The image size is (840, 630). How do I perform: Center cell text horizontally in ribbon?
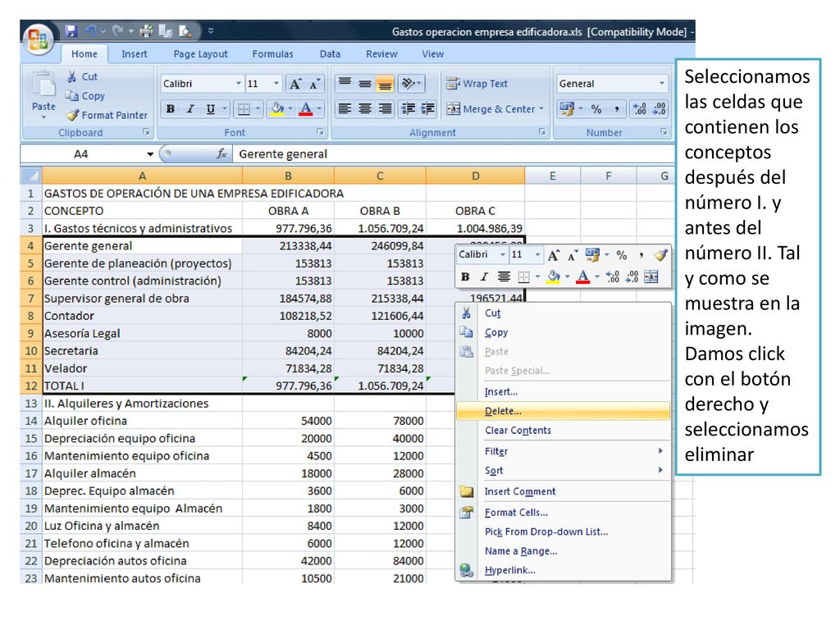pos(365,109)
